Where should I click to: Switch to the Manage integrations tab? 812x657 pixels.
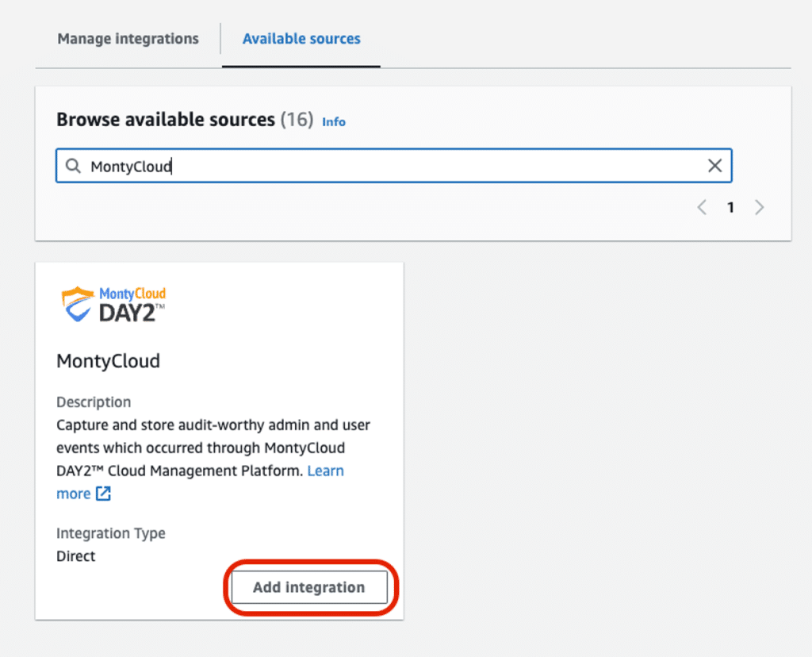point(128,39)
